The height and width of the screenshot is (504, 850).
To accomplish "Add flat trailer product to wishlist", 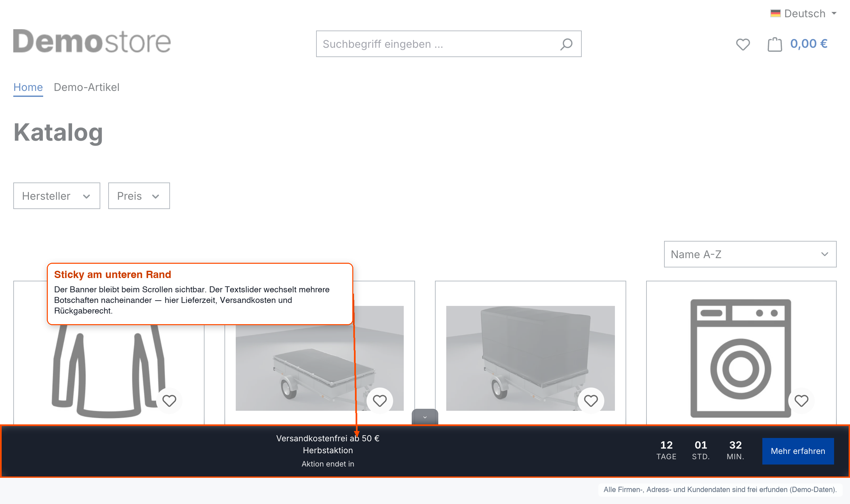I will [380, 400].
